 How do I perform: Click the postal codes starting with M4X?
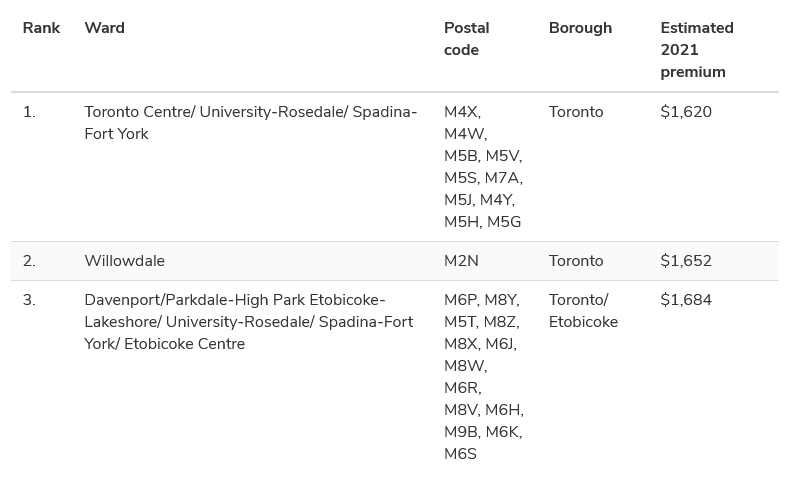coord(483,167)
